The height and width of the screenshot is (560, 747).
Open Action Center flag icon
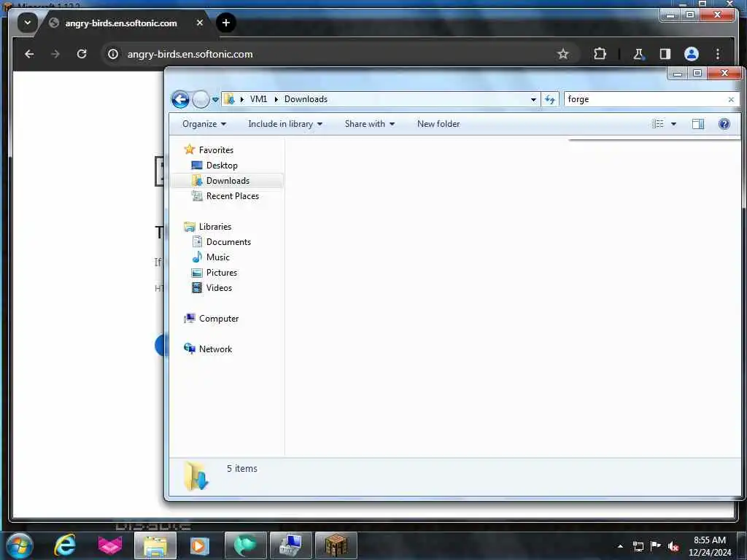pyautogui.click(x=656, y=546)
